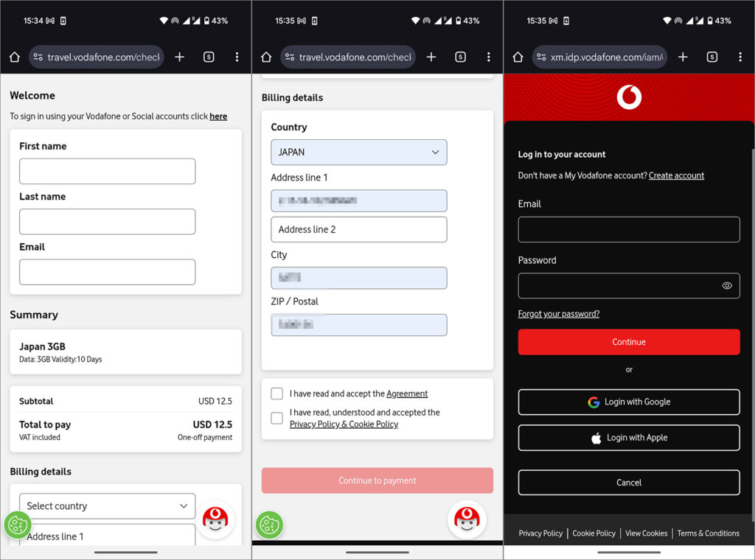Focus the Address line 2 field on the middle phone

(x=359, y=229)
